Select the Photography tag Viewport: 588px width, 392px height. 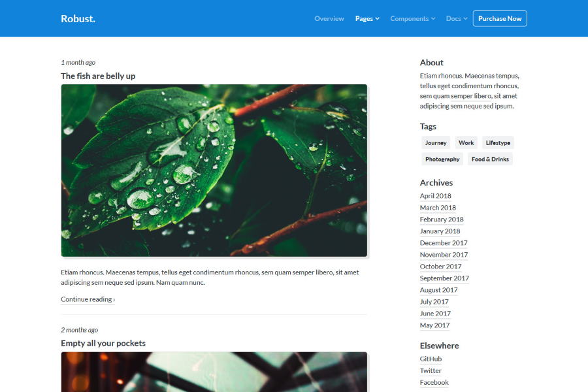[442, 159]
